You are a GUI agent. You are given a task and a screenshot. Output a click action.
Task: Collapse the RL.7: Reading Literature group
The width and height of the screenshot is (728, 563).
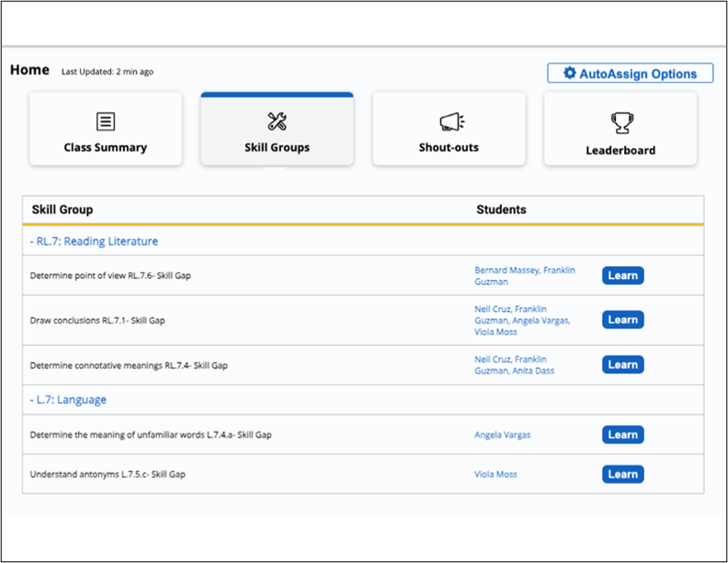pyautogui.click(x=94, y=242)
